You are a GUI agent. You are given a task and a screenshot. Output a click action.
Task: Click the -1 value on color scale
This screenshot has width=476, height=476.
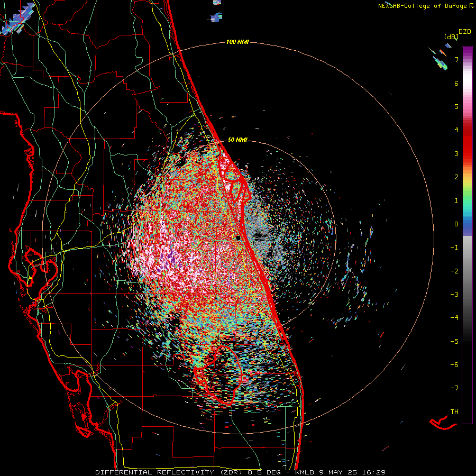pos(454,248)
